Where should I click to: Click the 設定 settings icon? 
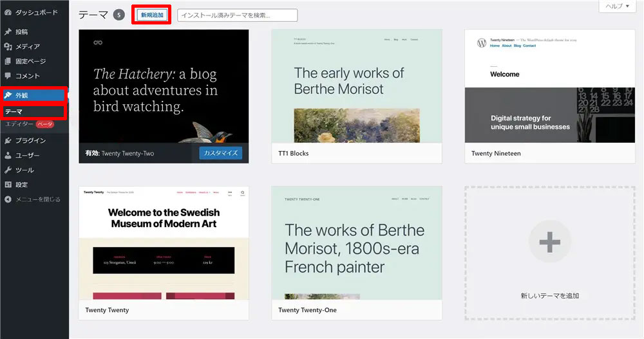point(8,185)
